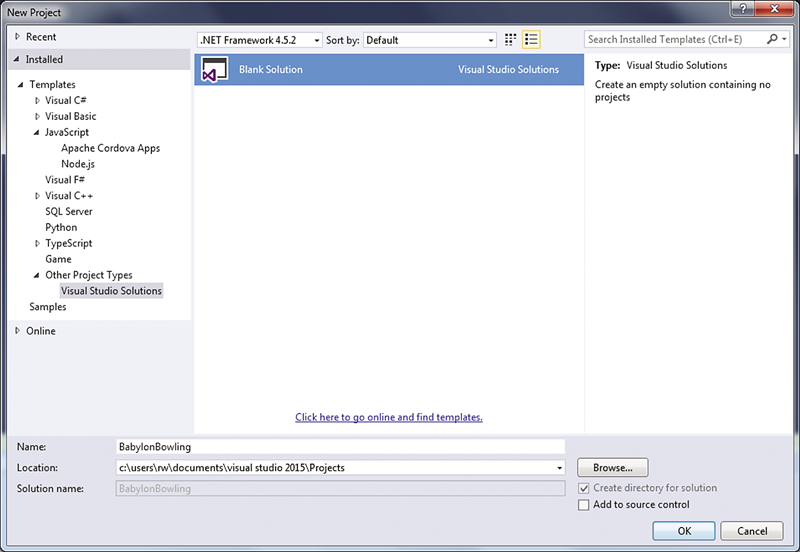Expand the Visual C++ node arrow
Screen dimensions: 800x552
[37, 196]
